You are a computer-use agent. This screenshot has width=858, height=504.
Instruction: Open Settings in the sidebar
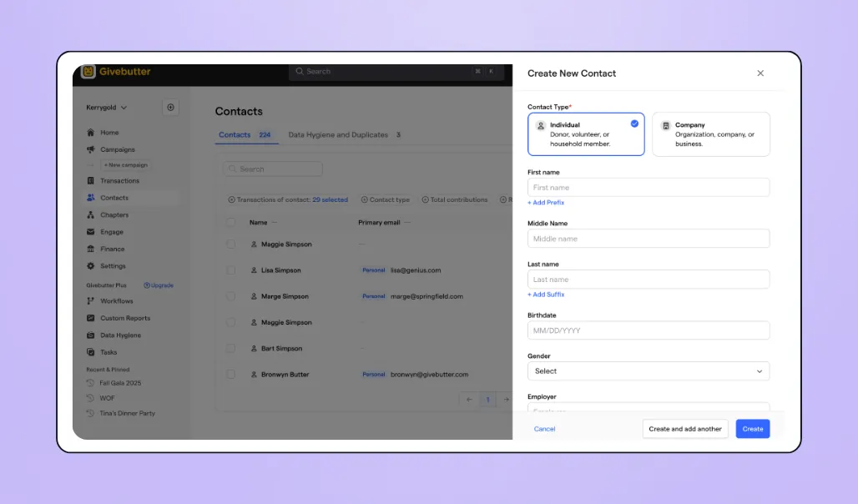pos(113,266)
